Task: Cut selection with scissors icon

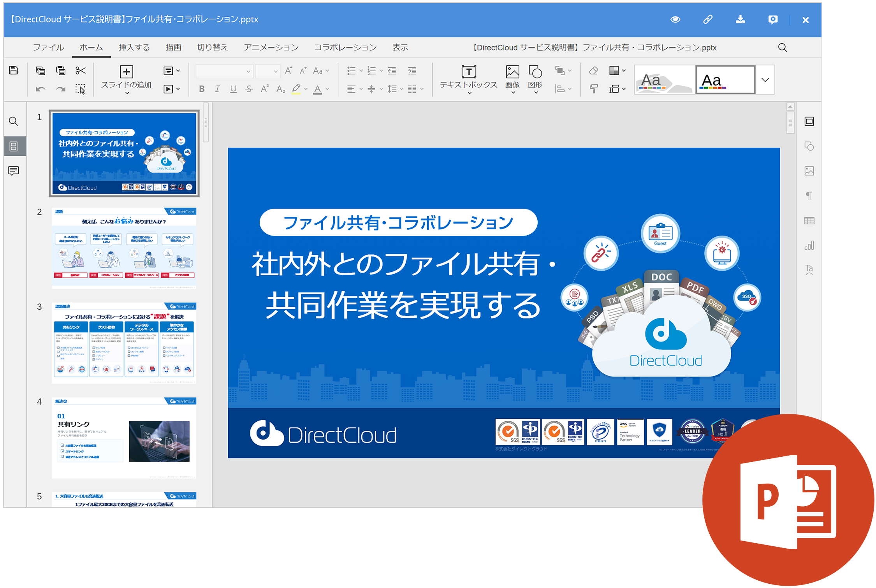Action: coord(81,70)
